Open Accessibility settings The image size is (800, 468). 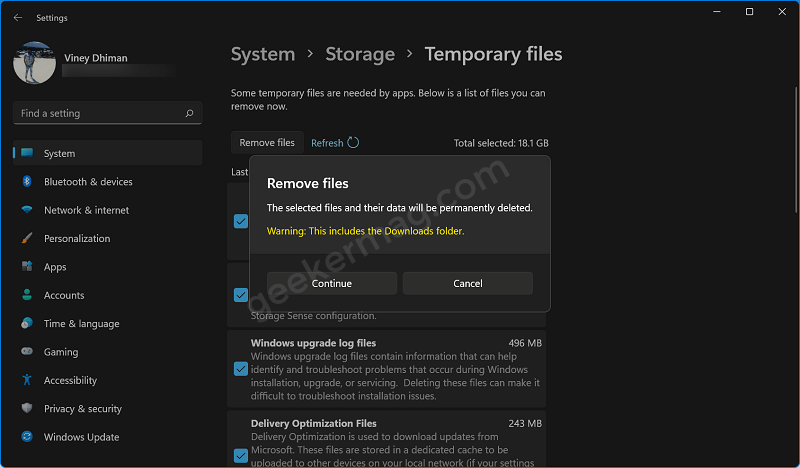click(70, 380)
